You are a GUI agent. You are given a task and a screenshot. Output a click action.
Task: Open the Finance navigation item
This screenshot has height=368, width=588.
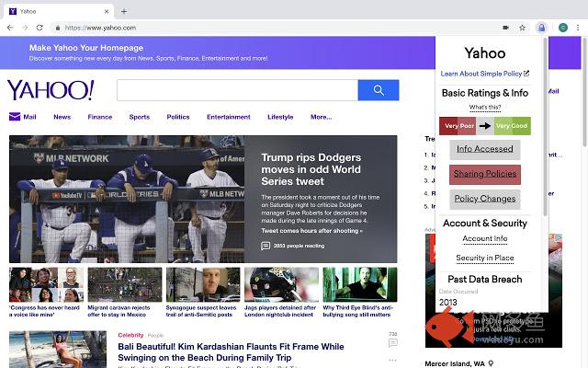[x=100, y=117]
